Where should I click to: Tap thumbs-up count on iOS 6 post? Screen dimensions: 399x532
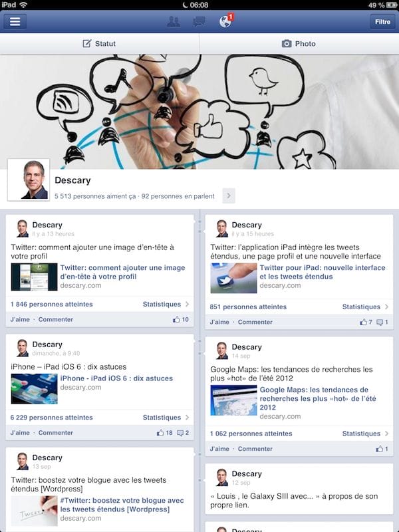[x=164, y=433]
